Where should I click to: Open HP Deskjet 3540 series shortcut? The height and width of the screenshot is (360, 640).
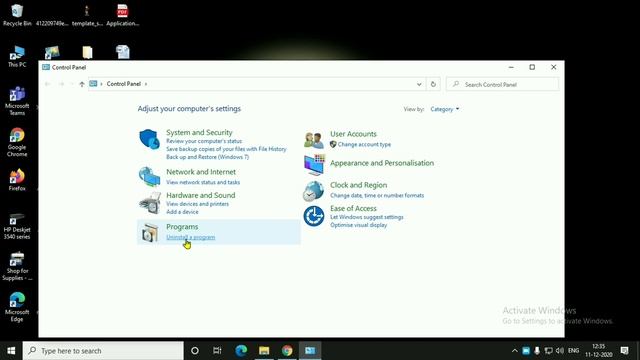tap(17, 226)
